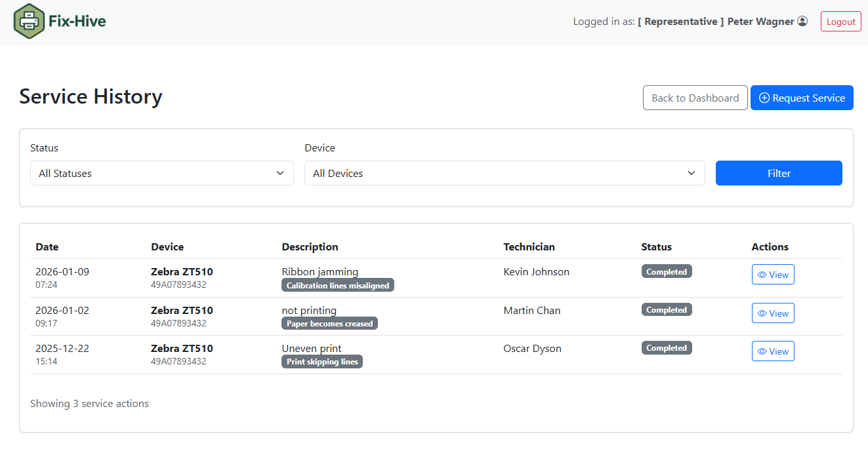Go Back to Dashboard

pos(695,98)
